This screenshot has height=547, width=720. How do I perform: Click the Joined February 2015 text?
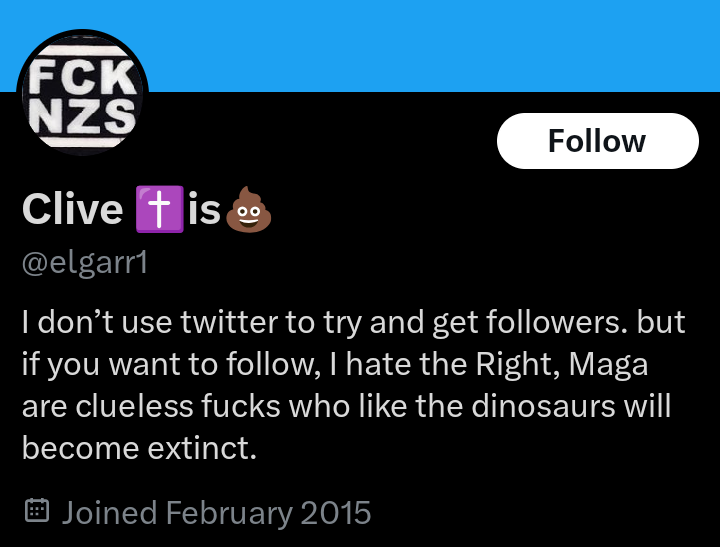(216, 512)
